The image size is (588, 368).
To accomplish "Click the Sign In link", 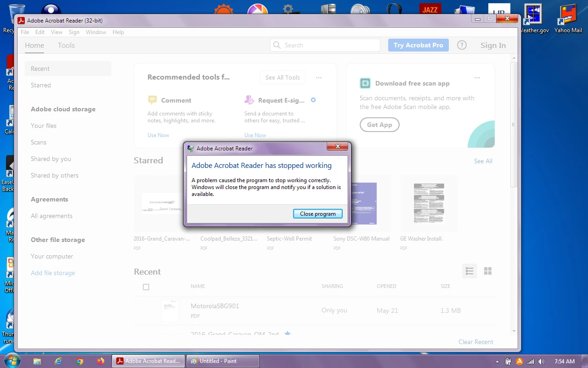I will coord(493,45).
